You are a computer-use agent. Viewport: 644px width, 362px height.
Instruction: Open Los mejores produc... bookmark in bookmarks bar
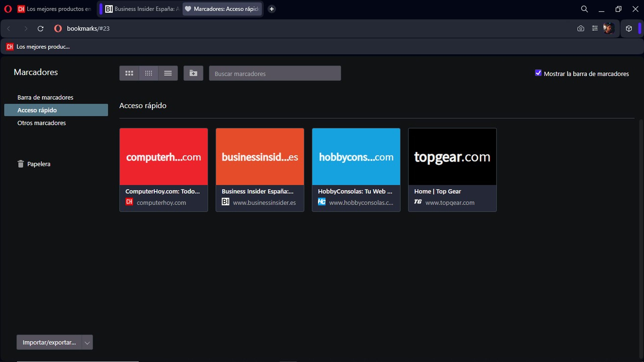tap(38, 47)
